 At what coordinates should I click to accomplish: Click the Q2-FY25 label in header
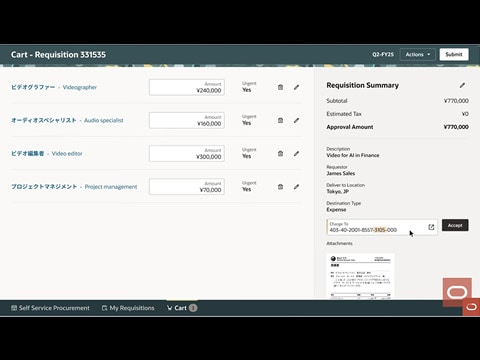point(383,54)
